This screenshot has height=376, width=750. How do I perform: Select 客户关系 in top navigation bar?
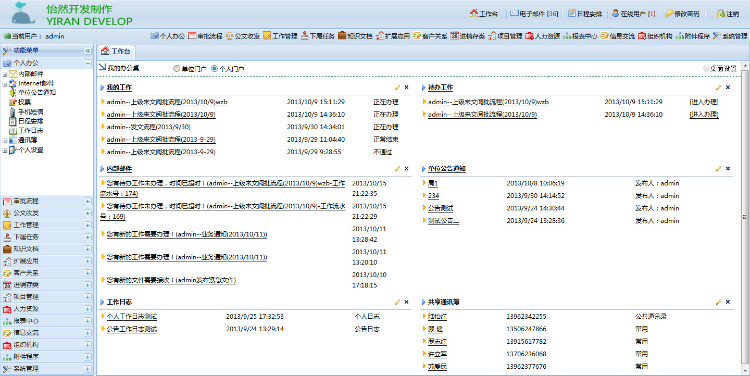430,36
